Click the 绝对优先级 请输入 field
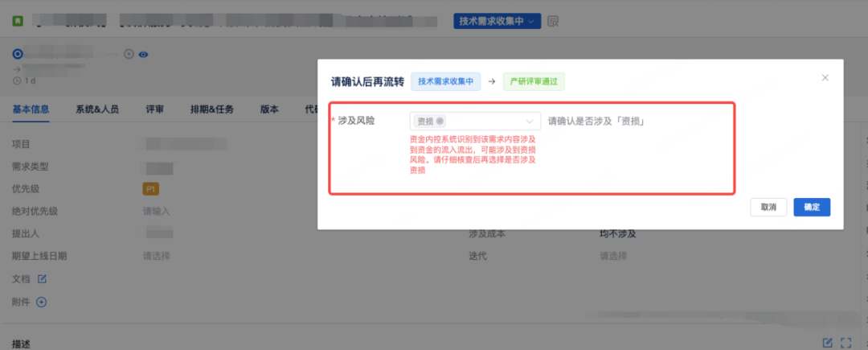The width and height of the screenshot is (868, 350). click(157, 211)
